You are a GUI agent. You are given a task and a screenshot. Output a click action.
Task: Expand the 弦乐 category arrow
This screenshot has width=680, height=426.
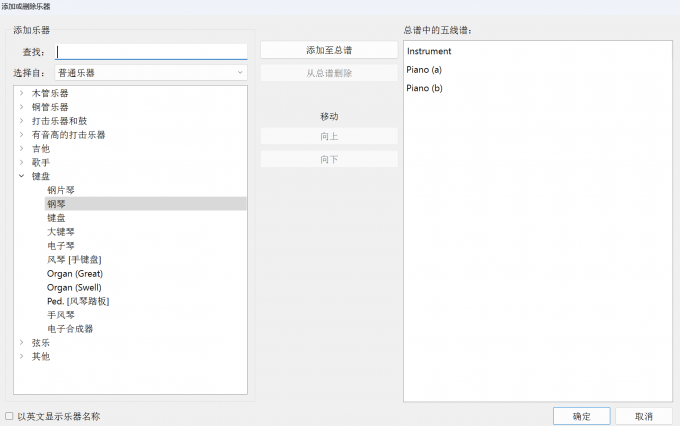tap(21, 342)
